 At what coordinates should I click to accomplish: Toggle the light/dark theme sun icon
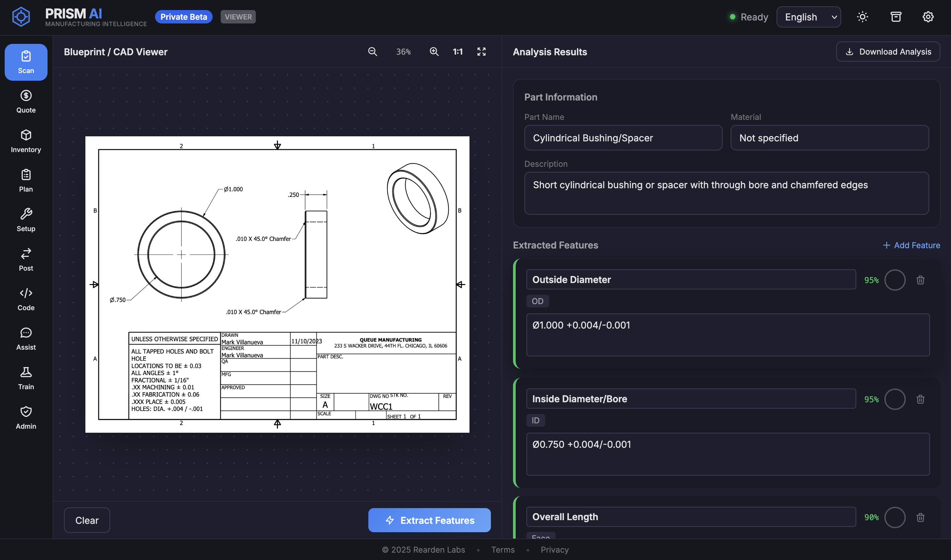coord(862,17)
